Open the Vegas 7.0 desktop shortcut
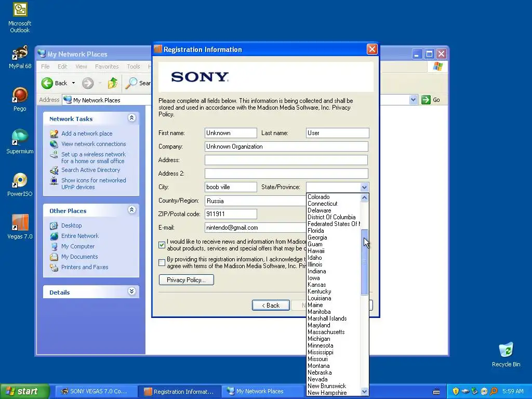Screen dimensions: 532x399 click(x=20, y=227)
